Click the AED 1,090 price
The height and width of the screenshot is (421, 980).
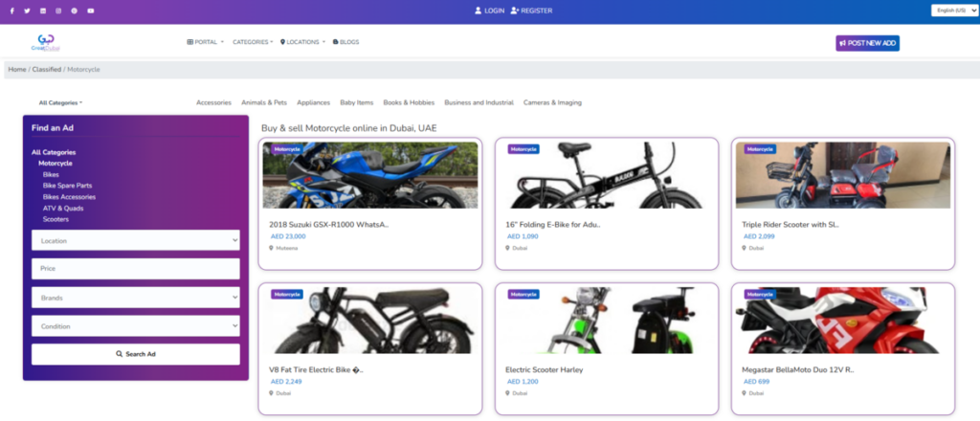pos(523,236)
